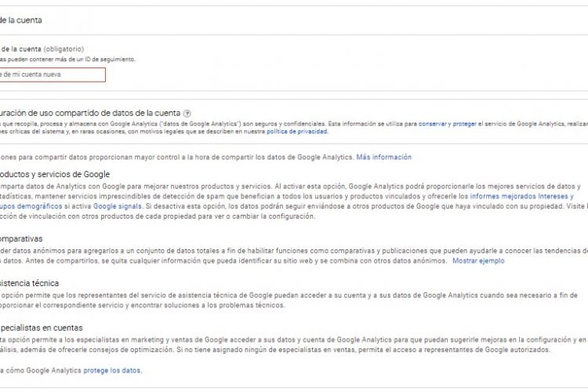
Task: Focus the account name field 'de mi cuenta nueva'
Action: coord(53,74)
